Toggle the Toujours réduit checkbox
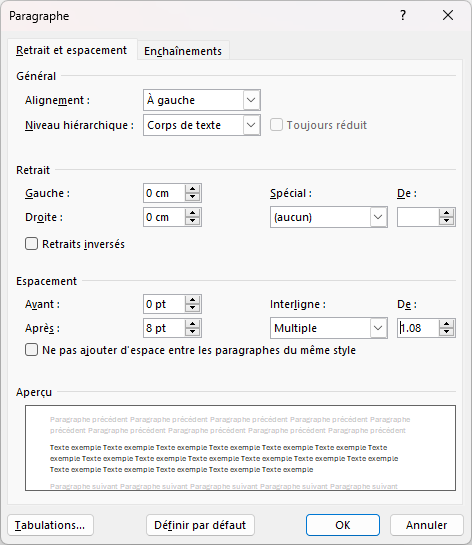The width and height of the screenshot is (472, 545). click(x=276, y=125)
